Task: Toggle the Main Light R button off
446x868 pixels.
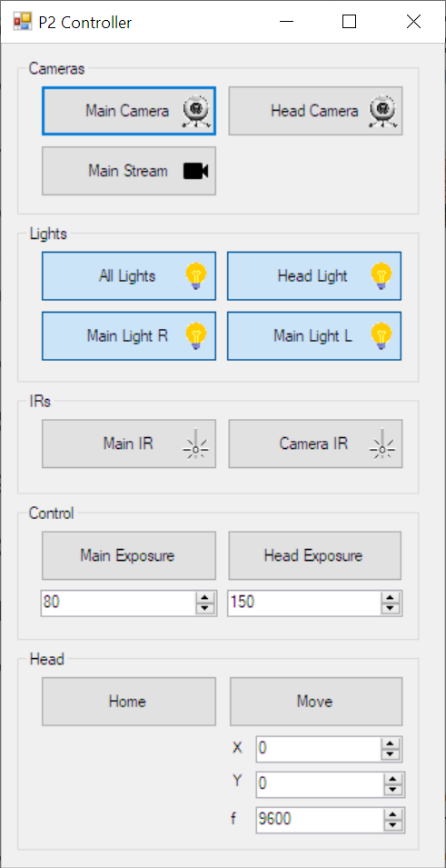Action: pos(129,336)
